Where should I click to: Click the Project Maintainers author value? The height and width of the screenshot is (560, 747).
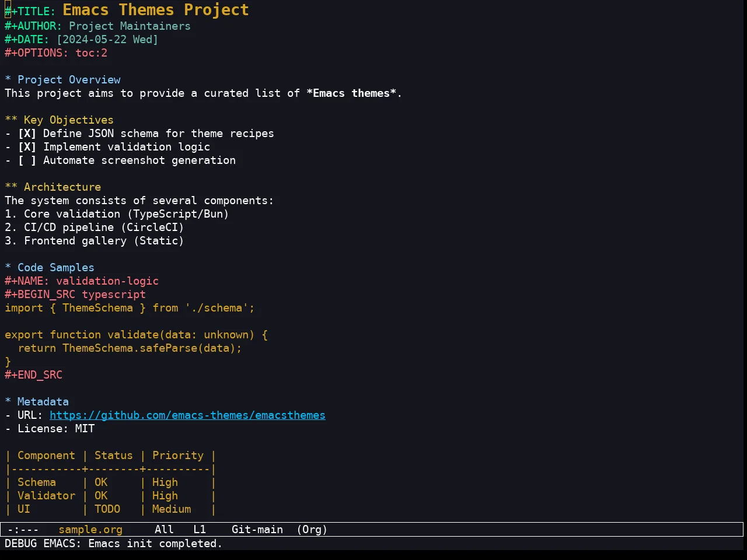(x=130, y=26)
